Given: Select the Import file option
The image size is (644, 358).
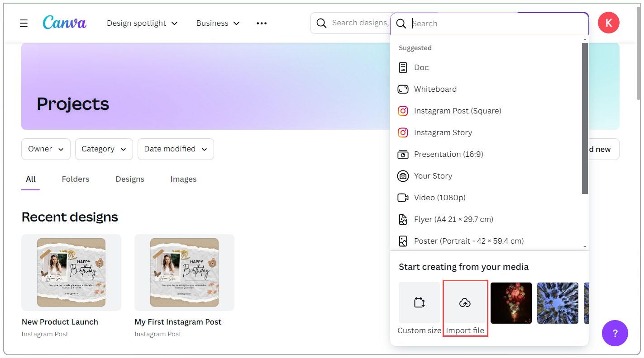Looking at the screenshot, I should pyautogui.click(x=465, y=303).
